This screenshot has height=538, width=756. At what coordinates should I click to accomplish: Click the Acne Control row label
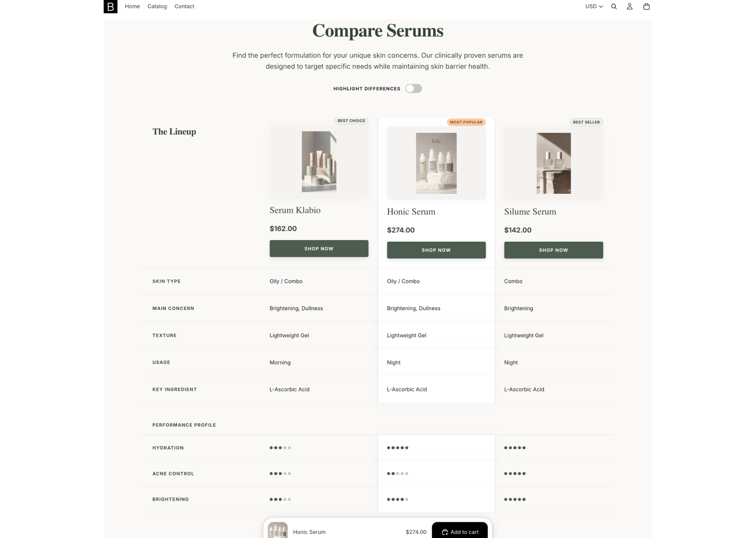(x=173, y=474)
